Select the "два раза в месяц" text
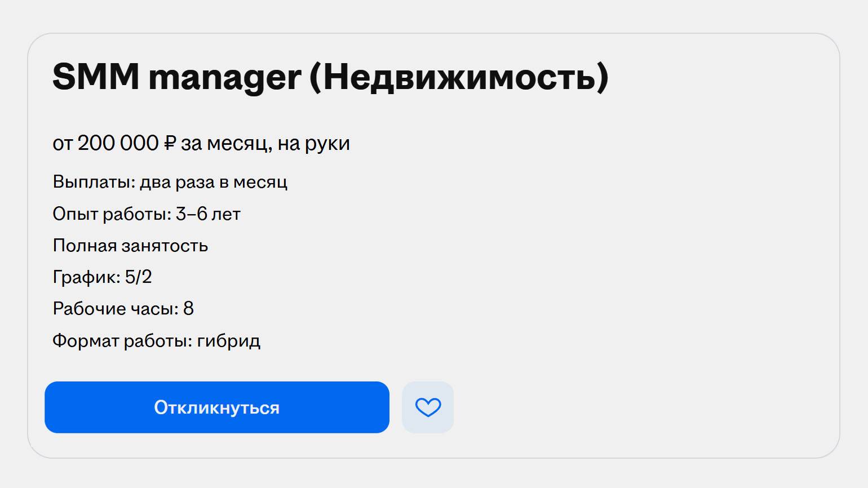The image size is (868, 488). pyautogui.click(x=214, y=182)
